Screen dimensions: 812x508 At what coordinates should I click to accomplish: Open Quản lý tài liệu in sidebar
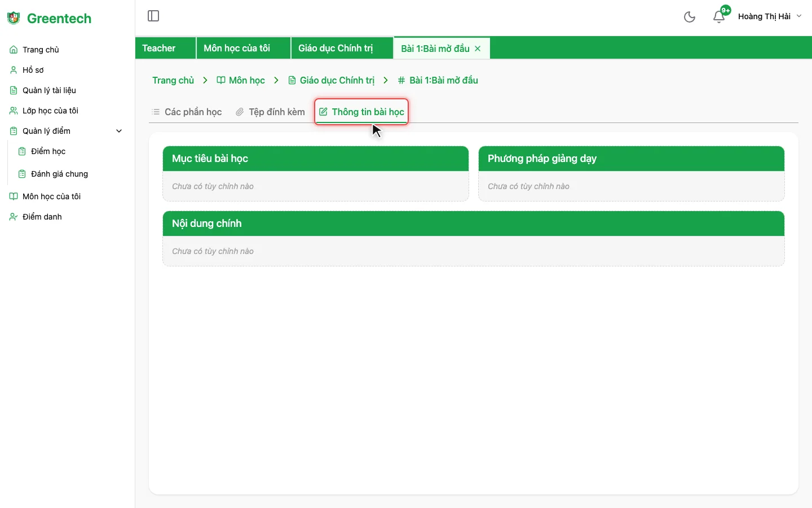click(x=49, y=90)
